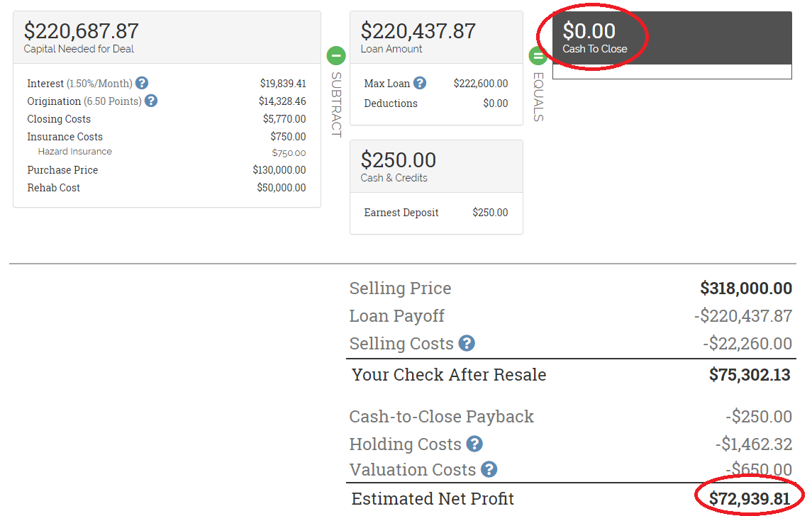812x516 pixels.
Task: Click the Cash & Credits card header
Action: point(436,167)
